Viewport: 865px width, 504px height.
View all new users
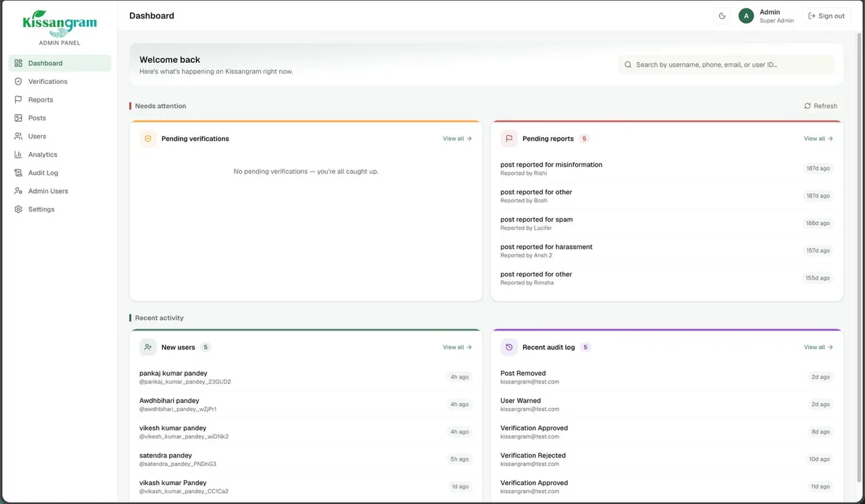coord(458,347)
